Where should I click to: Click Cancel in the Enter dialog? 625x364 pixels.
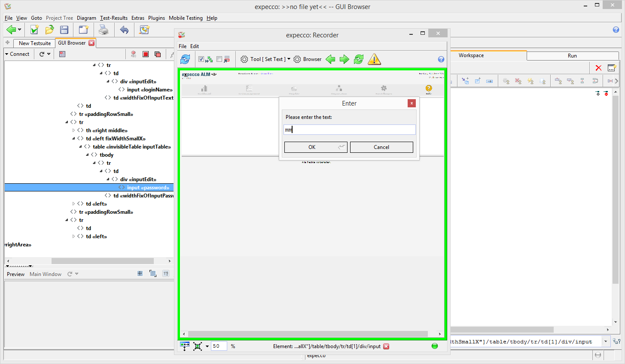pos(381,147)
